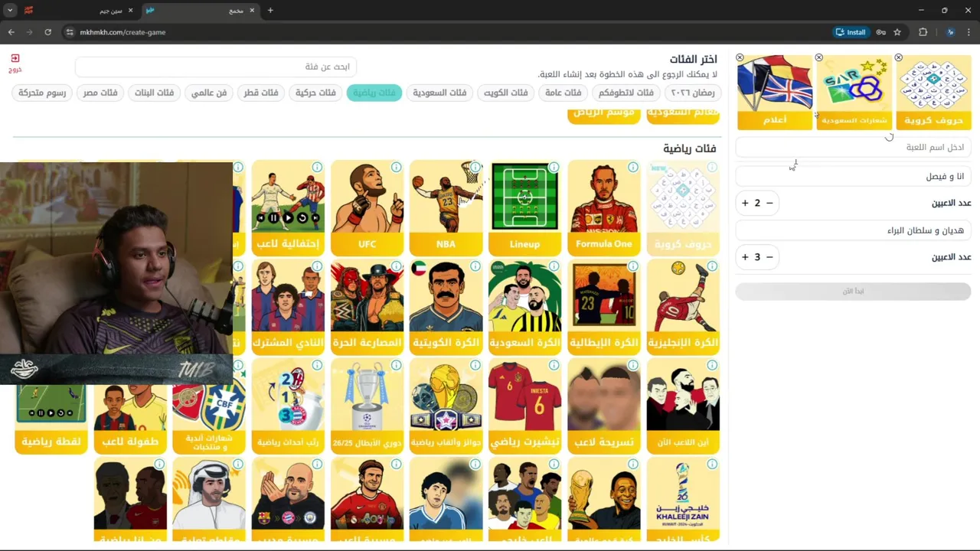The width and height of the screenshot is (980, 551).
Task: Increase first team player count
Action: pos(745,203)
